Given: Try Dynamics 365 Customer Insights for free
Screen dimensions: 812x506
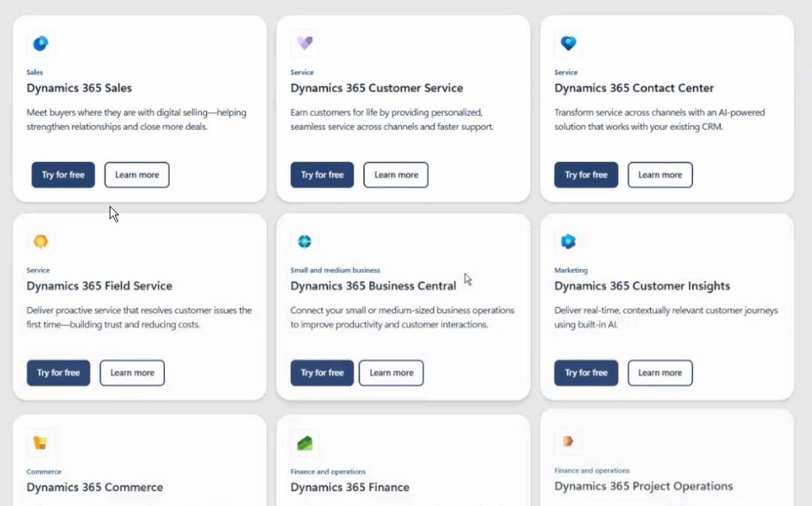Looking at the screenshot, I should click(x=586, y=373).
